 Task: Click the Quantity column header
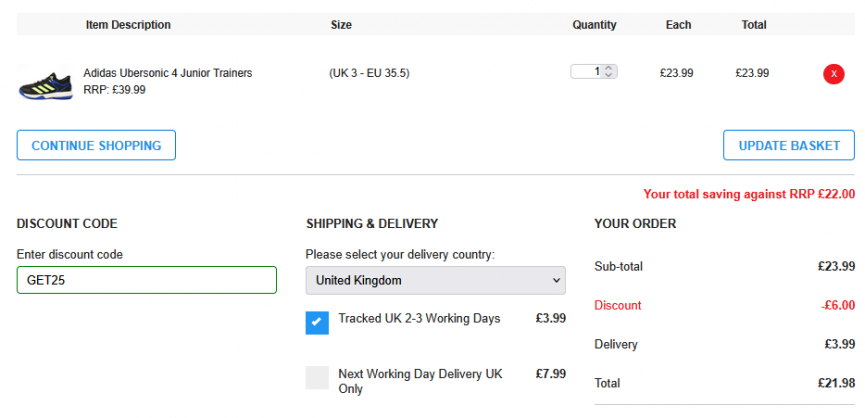click(x=594, y=25)
